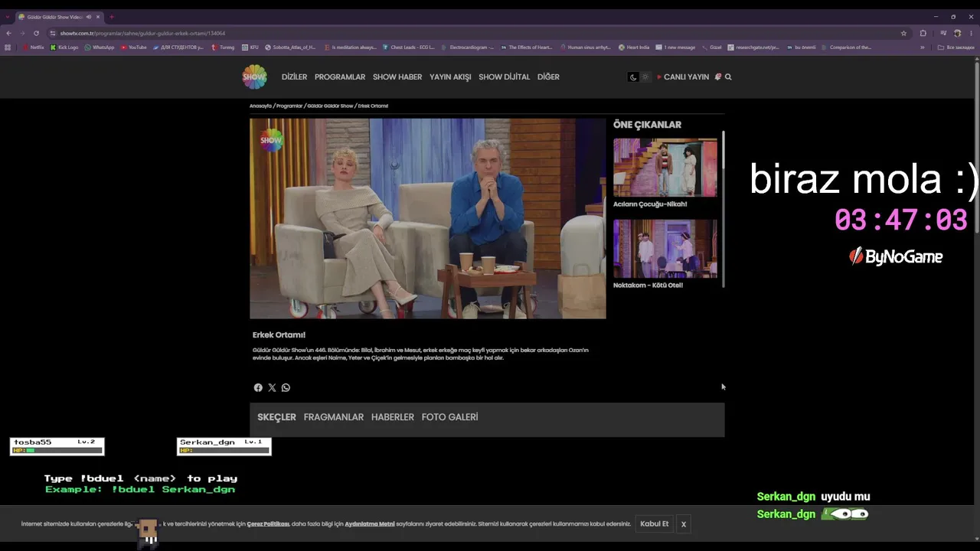Open the apps grid in the bookmarks bar
This screenshot has height=551, width=980.
8,47
